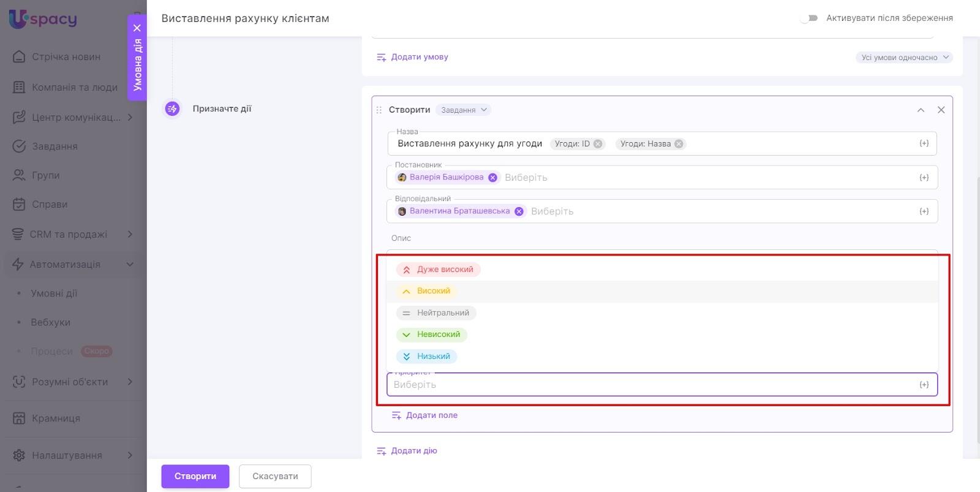This screenshot has width=980, height=492.
Task: Close the Створити action block
Action: coord(941,110)
